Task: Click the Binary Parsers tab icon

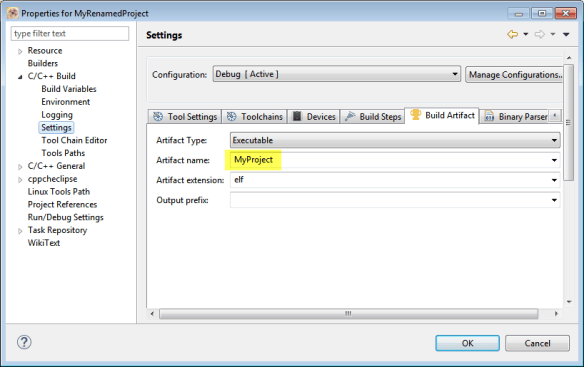Action: [x=489, y=117]
